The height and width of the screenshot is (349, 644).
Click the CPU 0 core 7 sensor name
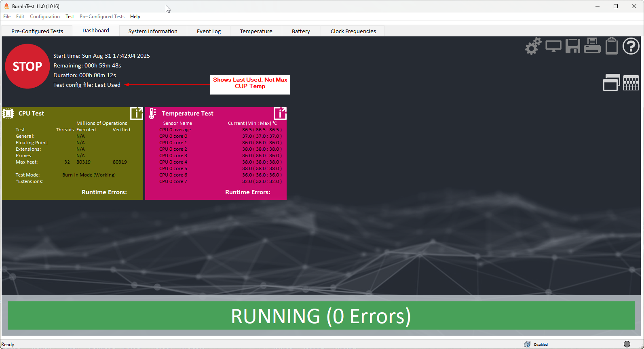coord(173,181)
